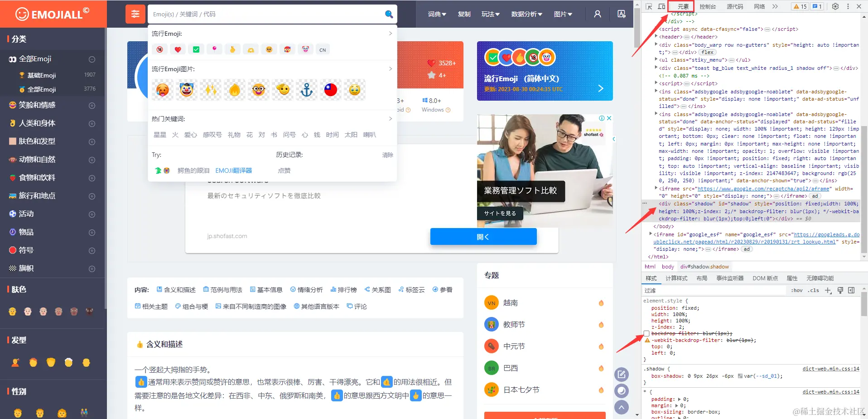Expand the 动物和自然 category
The height and width of the screenshot is (419, 868).
92,160
